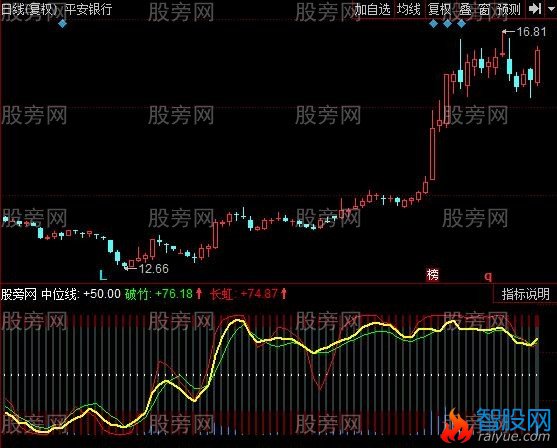Click the 预测 forecast button
The height and width of the screenshot is (448, 557).
tap(509, 9)
